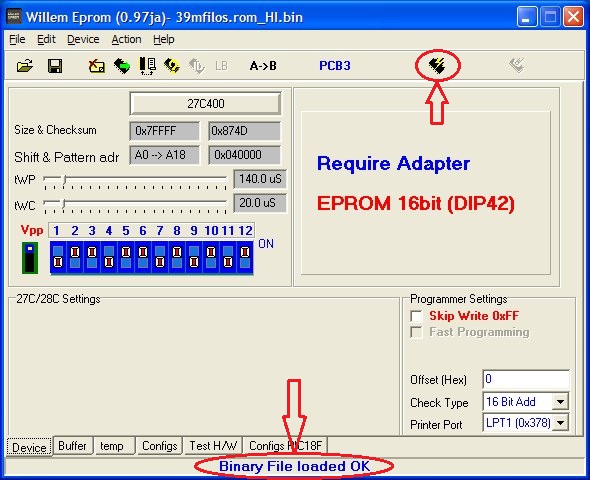590x480 pixels.
Task: Expand the Printer Port dropdown
Action: 560,423
